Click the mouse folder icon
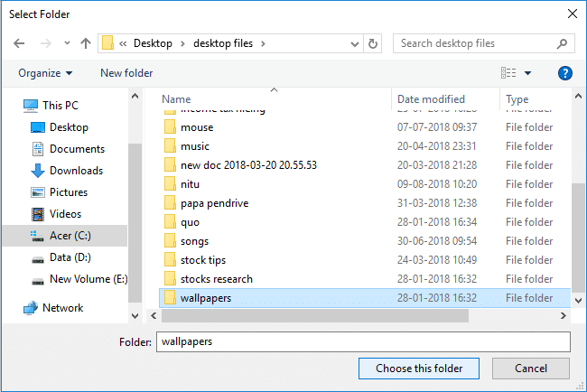 (170, 127)
